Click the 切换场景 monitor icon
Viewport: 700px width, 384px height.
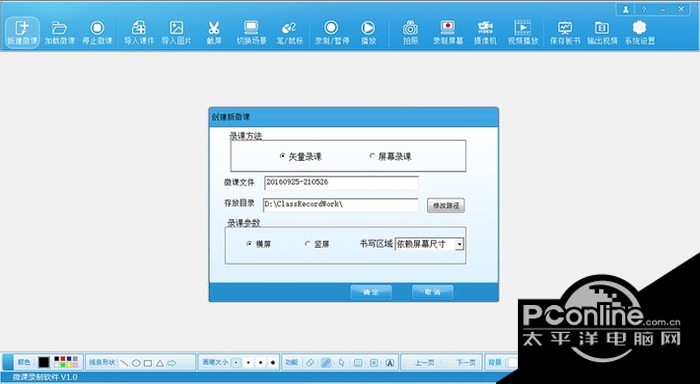pyautogui.click(x=251, y=33)
